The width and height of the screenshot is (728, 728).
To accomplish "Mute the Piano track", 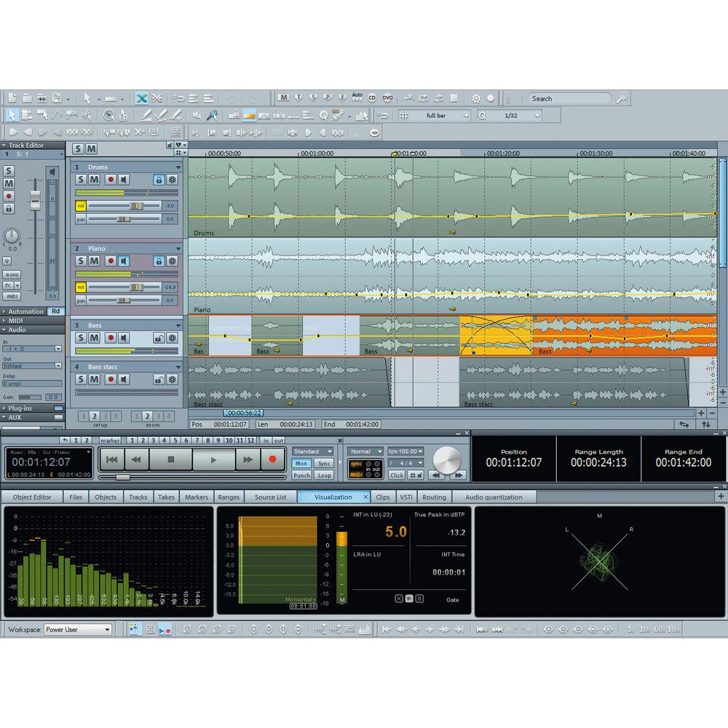I will (x=95, y=261).
